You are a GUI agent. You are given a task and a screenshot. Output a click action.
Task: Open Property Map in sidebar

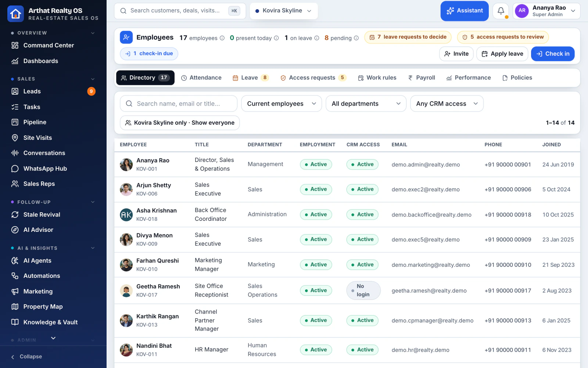53,307
